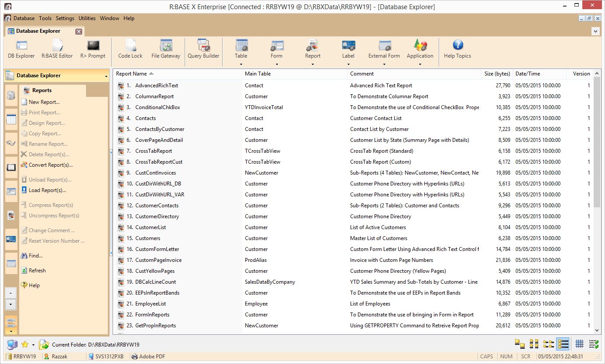Open the R:BASE Editor tool
The width and height of the screenshot is (605, 364).
coord(57,49)
